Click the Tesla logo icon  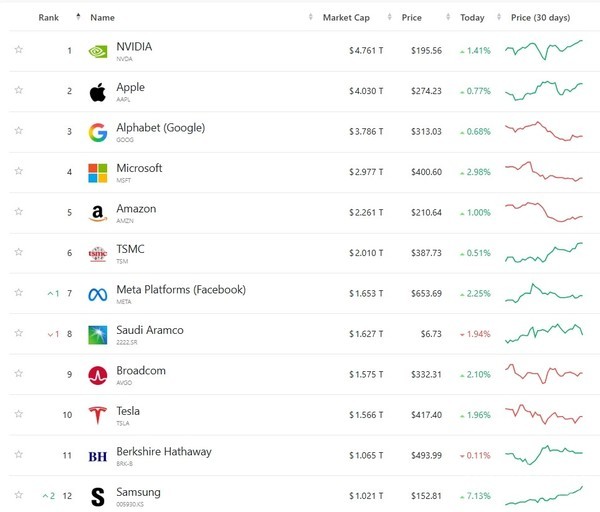coord(97,415)
